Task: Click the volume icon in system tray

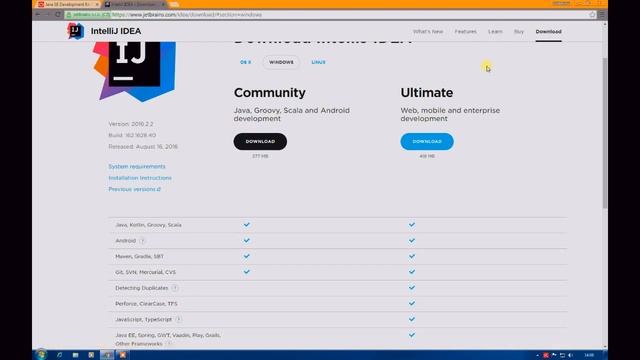Action: (x=570, y=355)
